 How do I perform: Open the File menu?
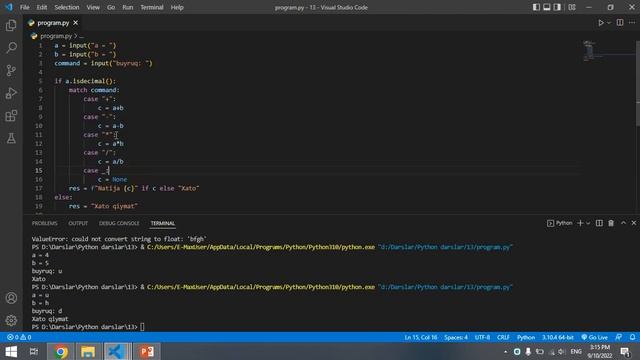24,7
